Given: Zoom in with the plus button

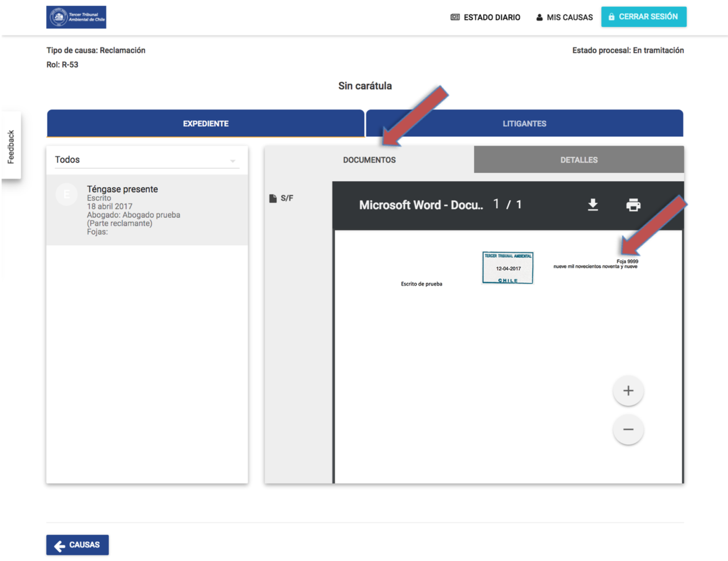Looking at the screenshot, I should pyautogui.click(x=628, y=390).
